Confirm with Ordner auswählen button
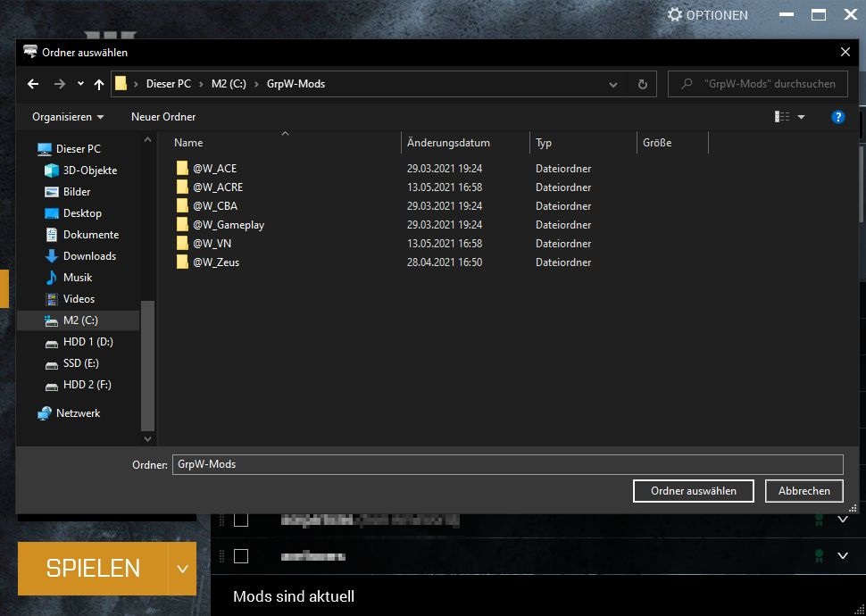This screenshot has height=616, width=866. coord(693,491)
